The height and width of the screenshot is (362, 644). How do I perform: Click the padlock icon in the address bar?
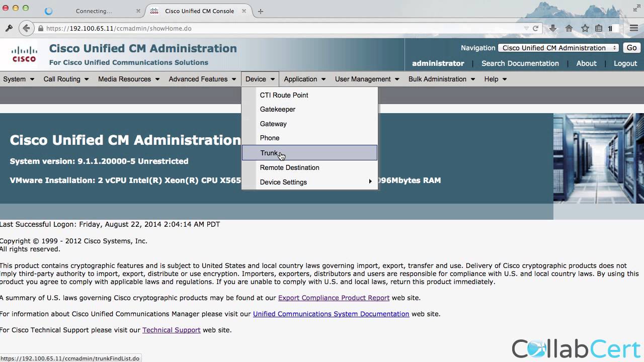tap(41, 29)
